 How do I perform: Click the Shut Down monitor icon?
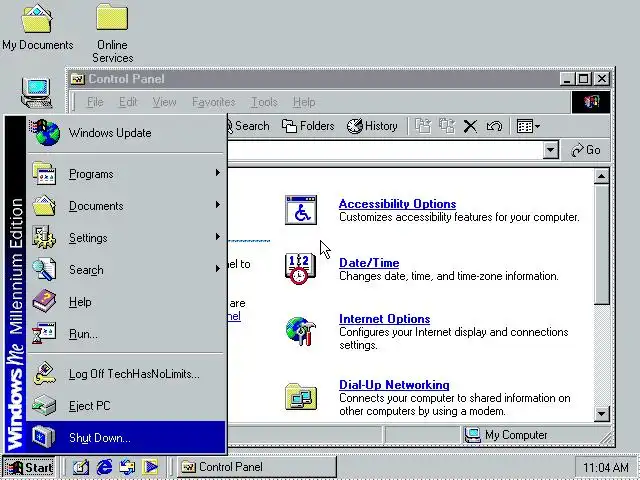pos(44,437)
